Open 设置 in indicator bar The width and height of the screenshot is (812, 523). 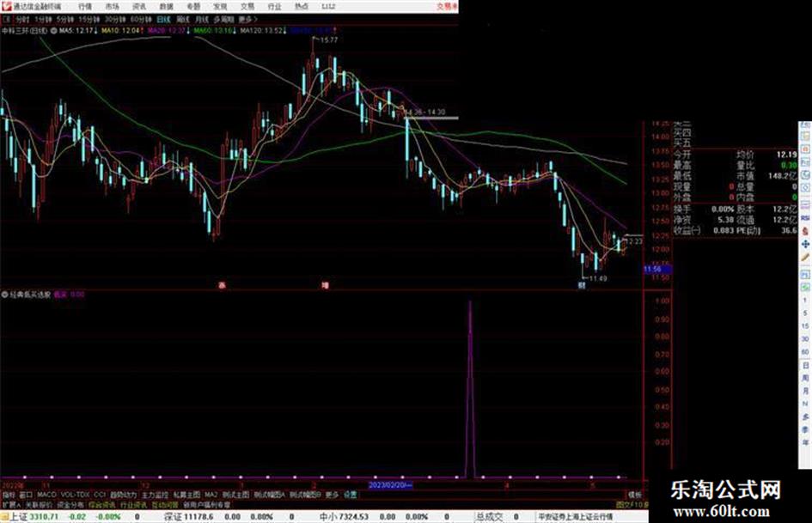coord(350,495)
